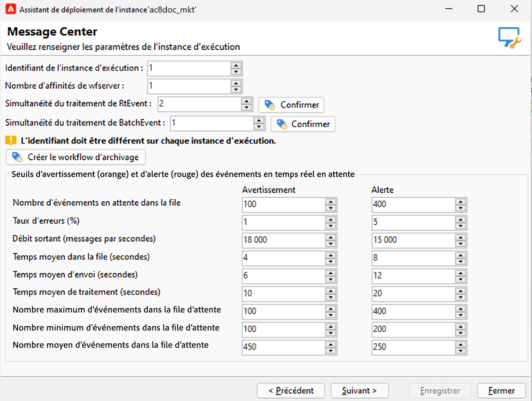The height and width of the screenshot is (401, 532).
Task: Click the Adobe Campaign icon in title bar
Action: coord(11,9)
